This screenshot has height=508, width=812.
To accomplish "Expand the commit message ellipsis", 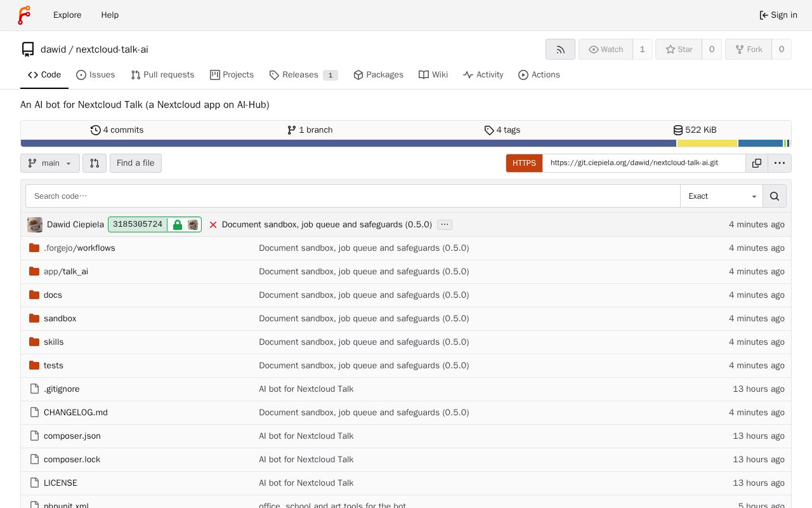I will pos(445,225).
